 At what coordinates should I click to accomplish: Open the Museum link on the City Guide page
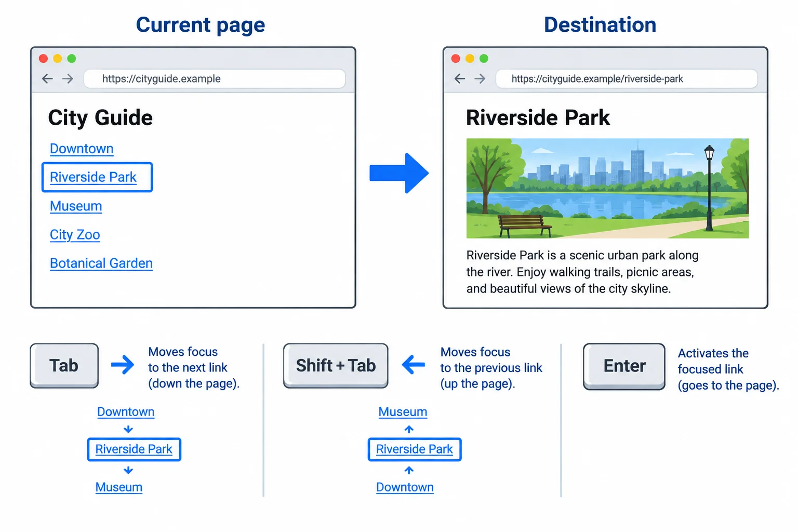click(x=76, y=206)
